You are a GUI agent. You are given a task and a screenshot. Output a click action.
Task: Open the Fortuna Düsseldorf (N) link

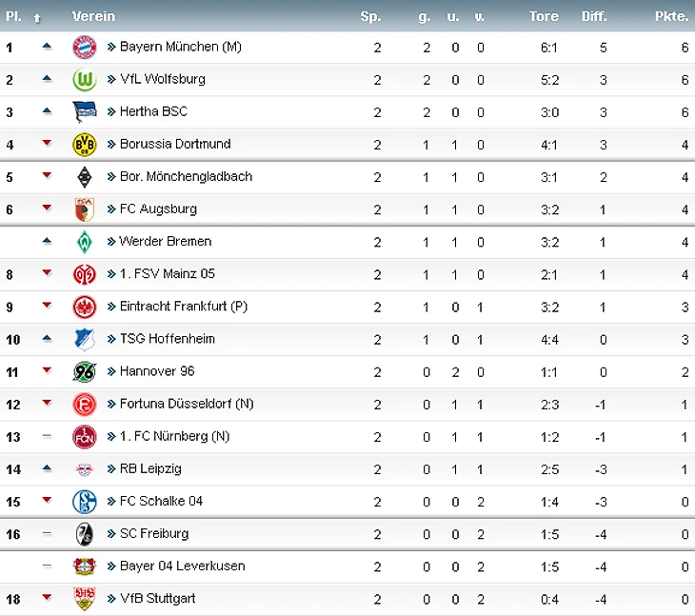188,404
